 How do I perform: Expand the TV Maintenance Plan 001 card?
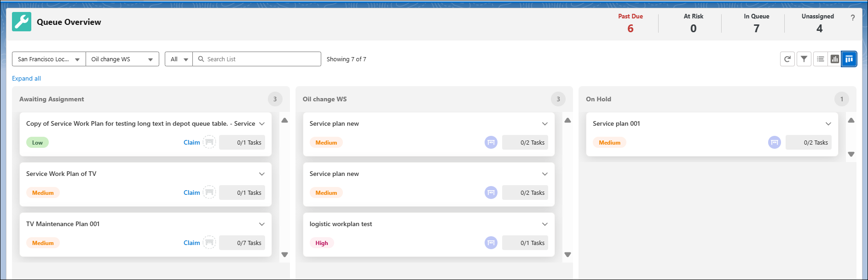262,224
